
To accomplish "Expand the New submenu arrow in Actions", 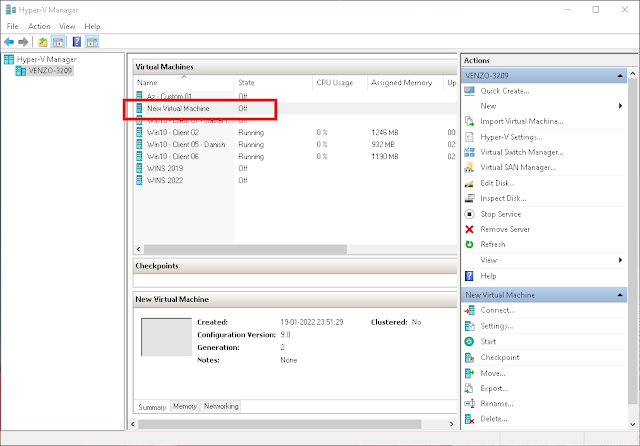I will (x=620, y=106).
